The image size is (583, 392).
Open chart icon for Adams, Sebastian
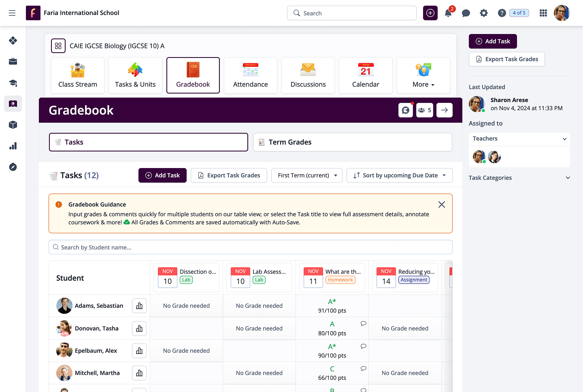pos(139,306)
